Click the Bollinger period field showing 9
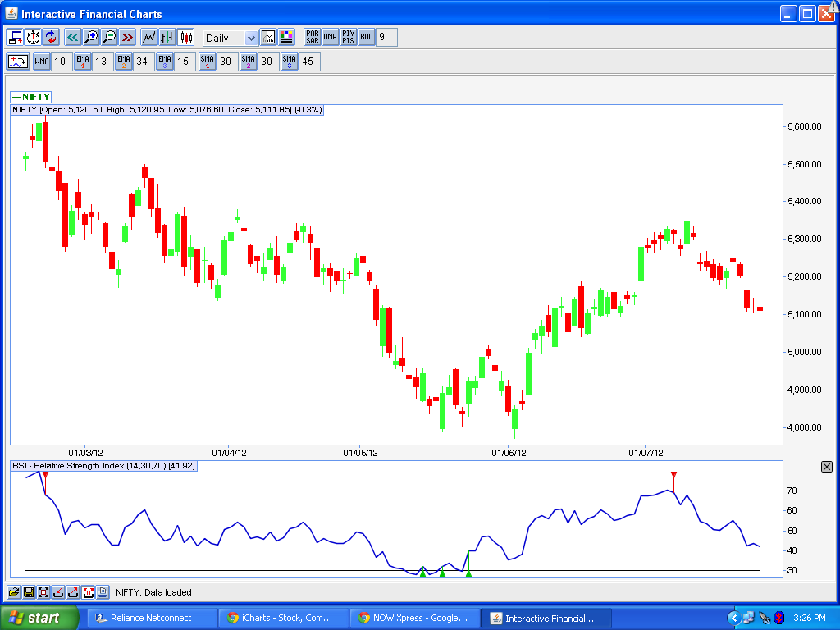The width and height of the screenshot is (840, 630). (386, 37)
